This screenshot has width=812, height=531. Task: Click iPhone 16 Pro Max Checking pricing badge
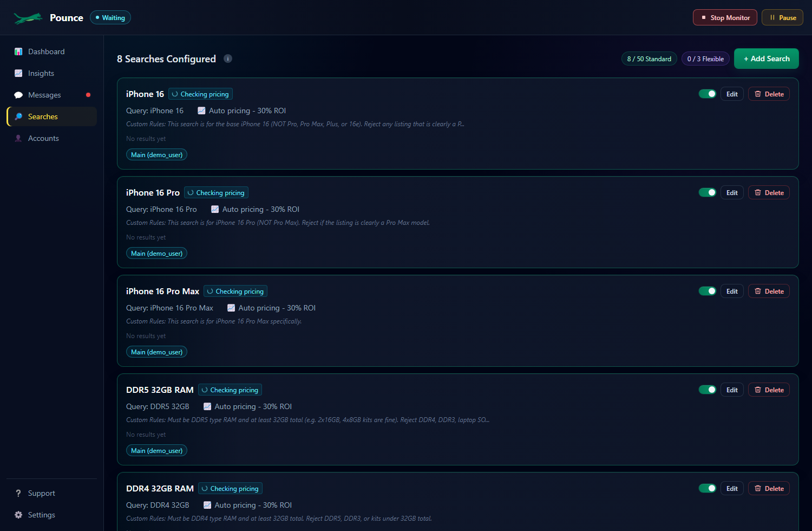[235, 291]
